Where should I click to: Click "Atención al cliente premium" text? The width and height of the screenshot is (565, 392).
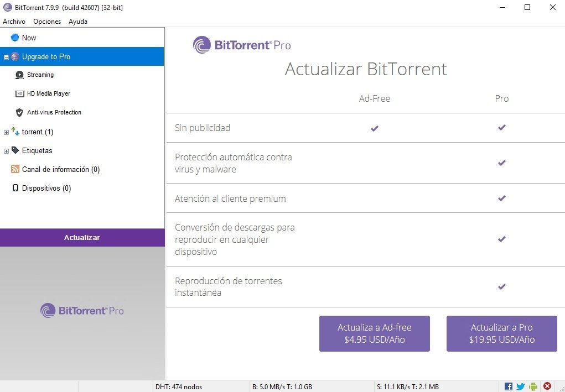230,198
